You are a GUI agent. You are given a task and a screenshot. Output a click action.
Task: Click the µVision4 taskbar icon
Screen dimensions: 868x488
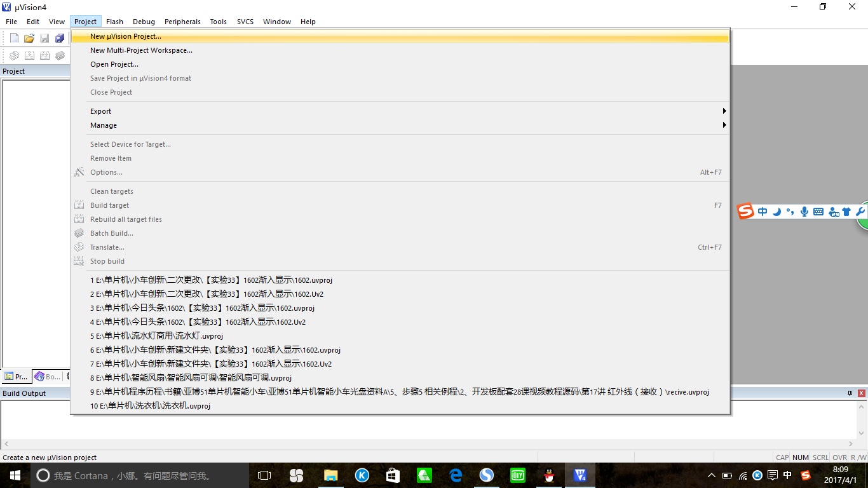580,475
